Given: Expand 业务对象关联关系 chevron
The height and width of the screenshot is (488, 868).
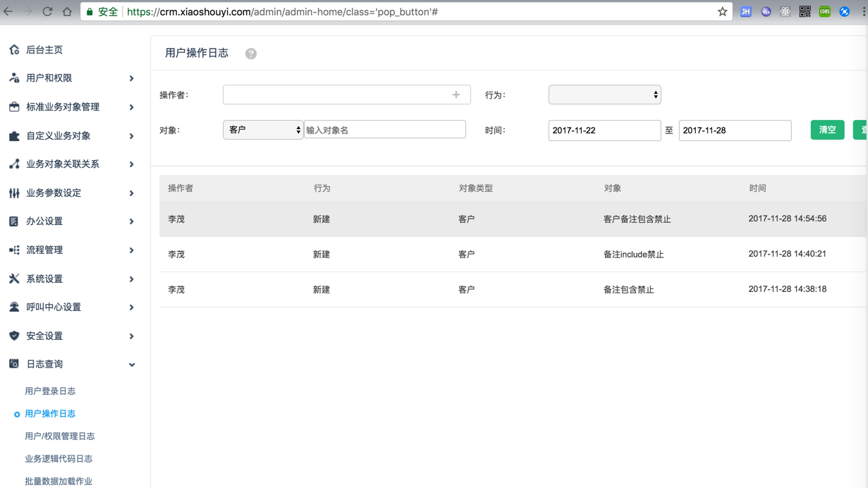Looking at the screenshot, I should point(132,164).
